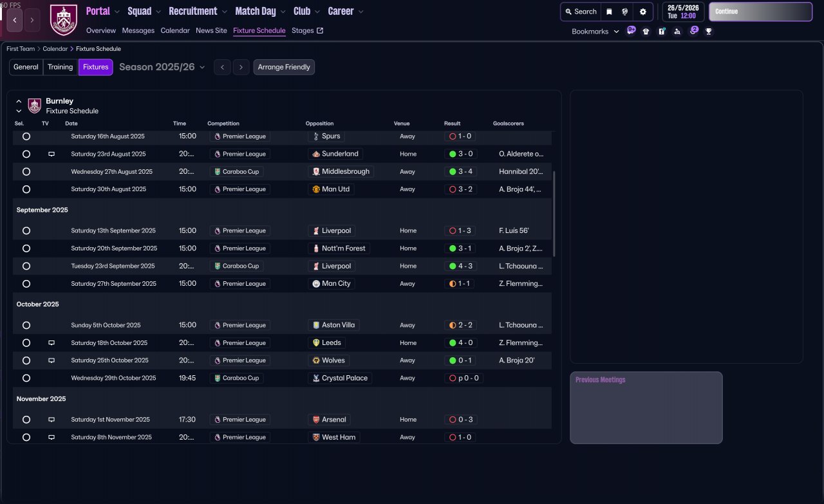Viewport: 824px width, 504px height.
Task: Click the TV icon on Arsenal fixture row
Action: pyautogui.click(x=51, y=420)
